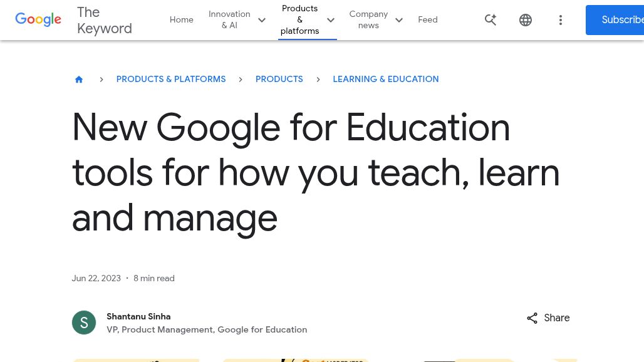
Task: Click Shantanu Sinha's green avatar
Action: point(84,323)
